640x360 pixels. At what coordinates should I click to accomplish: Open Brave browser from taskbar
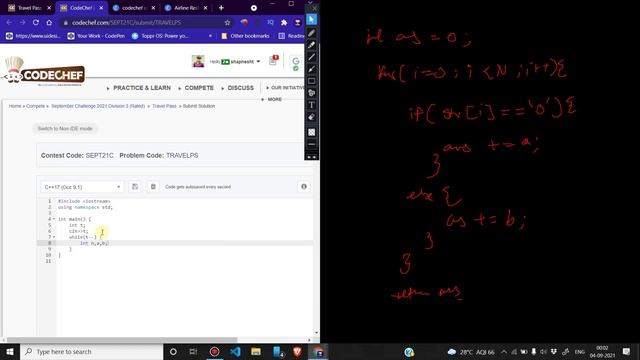[297, 351]
